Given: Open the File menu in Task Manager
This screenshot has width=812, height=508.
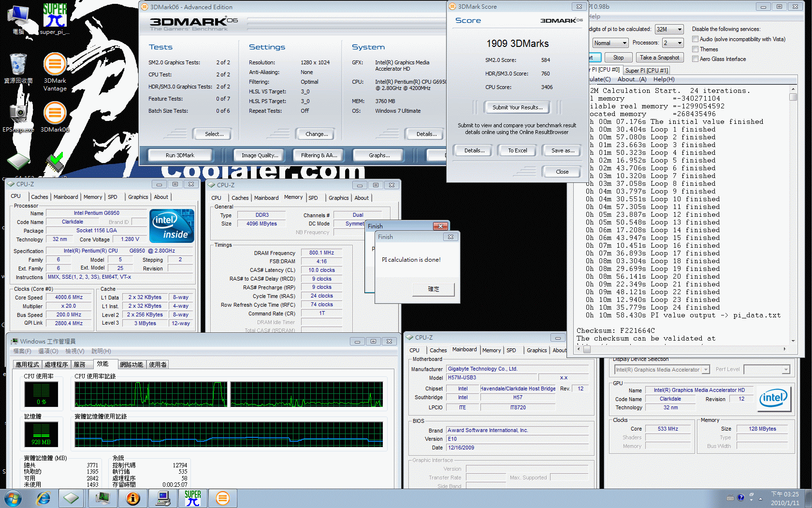Looking at the screenshot, I should pyautogui.click(x=22, y=351).
